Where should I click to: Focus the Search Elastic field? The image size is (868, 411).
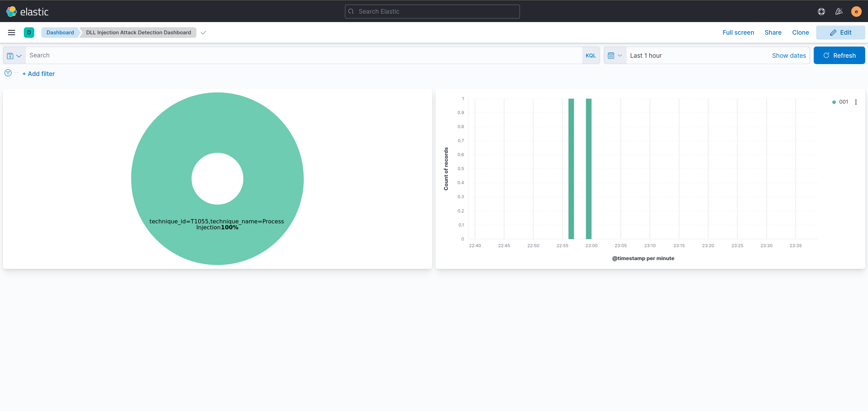pyautogui.click(x=432, y=12)
